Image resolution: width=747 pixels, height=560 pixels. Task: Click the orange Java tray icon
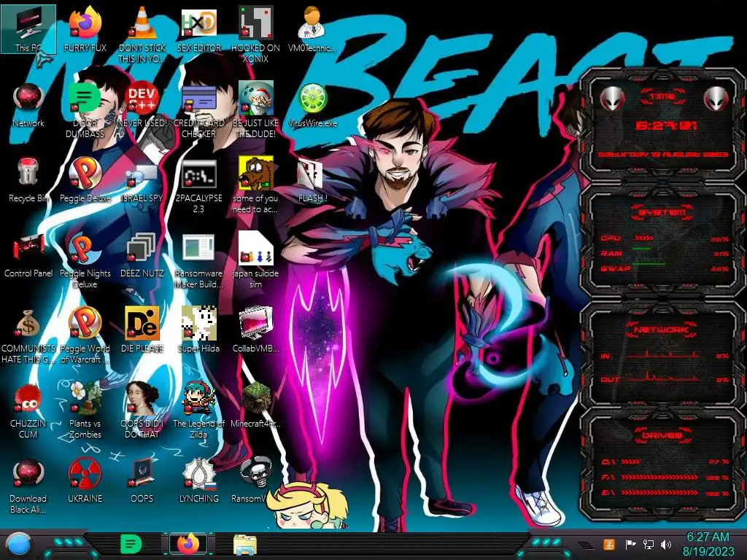[x=608, y=544]
